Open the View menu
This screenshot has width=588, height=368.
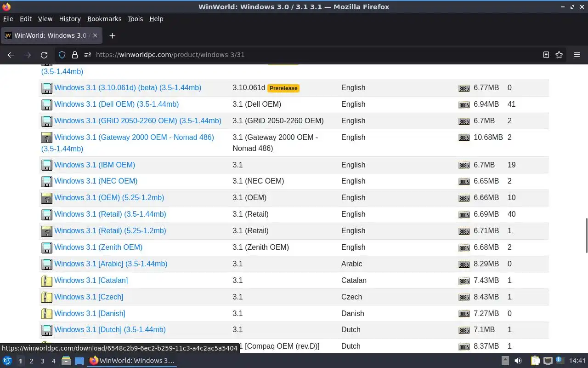click(x=45, y=19)
